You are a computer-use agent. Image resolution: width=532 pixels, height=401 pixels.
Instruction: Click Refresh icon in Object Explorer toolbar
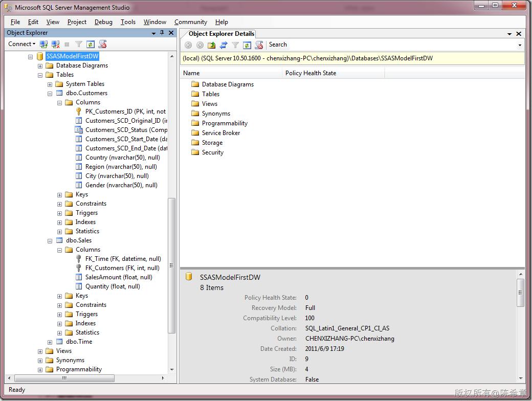[90, 44]
